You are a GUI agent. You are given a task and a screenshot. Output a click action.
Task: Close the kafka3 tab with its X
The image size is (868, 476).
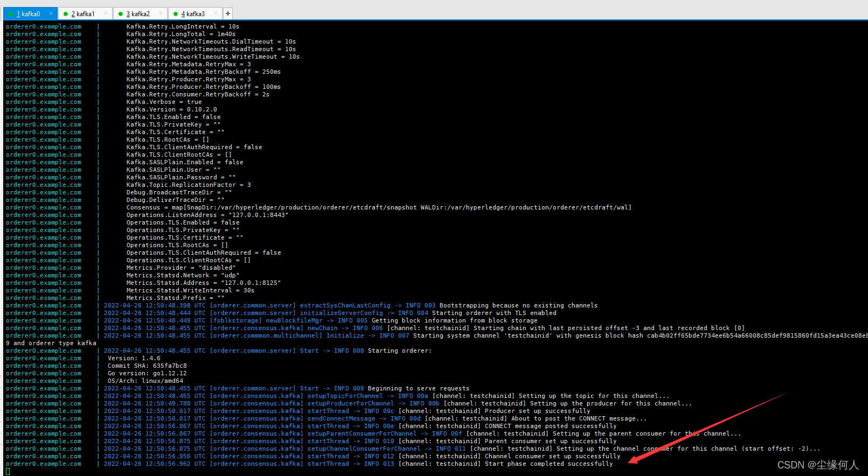click(x=216, y=13)
